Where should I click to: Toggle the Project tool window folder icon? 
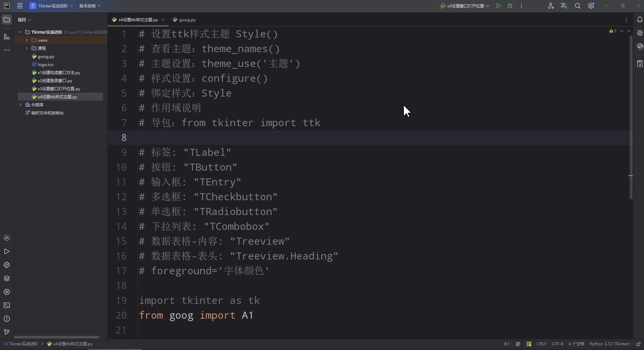(x=7, y=20)
